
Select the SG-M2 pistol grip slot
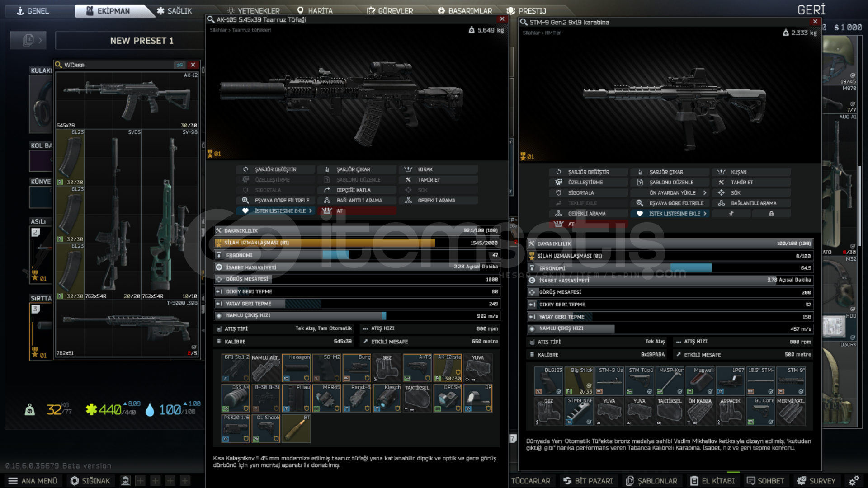[327, 368]
